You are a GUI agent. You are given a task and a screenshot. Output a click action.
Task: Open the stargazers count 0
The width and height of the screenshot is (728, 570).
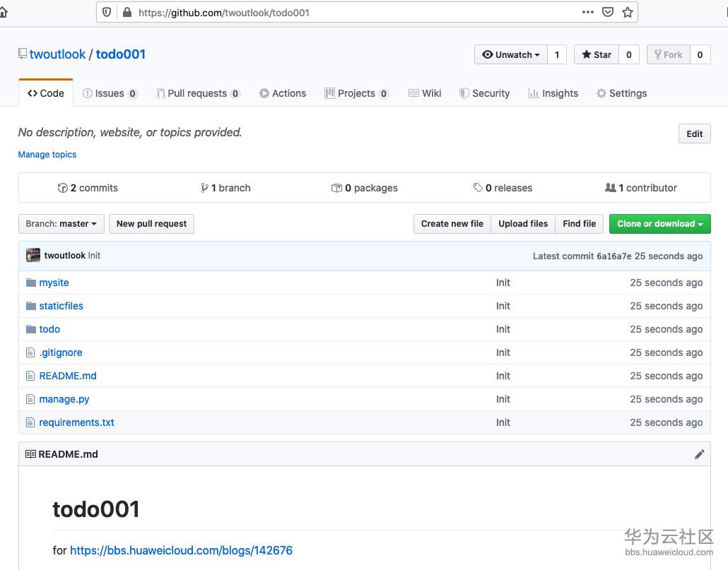[x=628, y=54]
